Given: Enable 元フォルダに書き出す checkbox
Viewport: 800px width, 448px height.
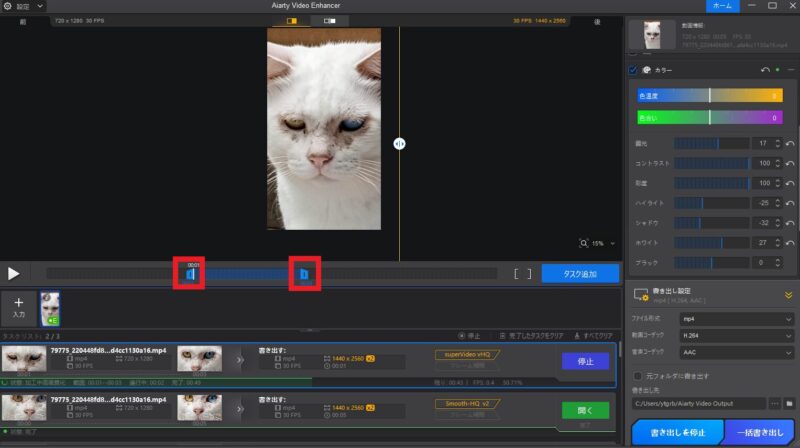Looking at the screenshot, I should [637, 376].
